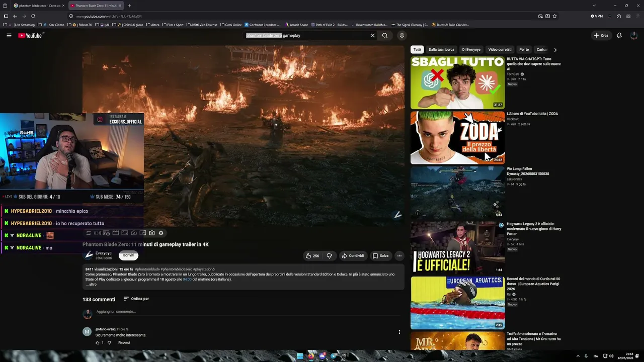The height and width of the screenshot is (362, 644).
Task: Select the Dalla tua ricerca chip
Action: pyautogui.click(x=441, y=50)
